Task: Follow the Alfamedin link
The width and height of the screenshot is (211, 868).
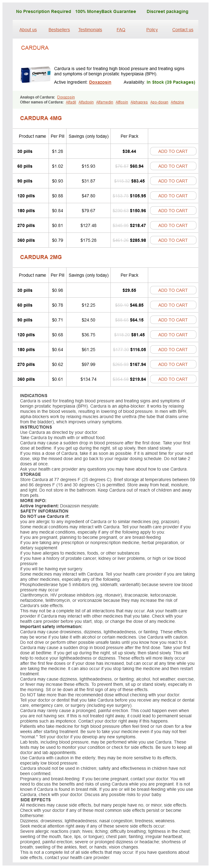Action: [x=105, y=102]
